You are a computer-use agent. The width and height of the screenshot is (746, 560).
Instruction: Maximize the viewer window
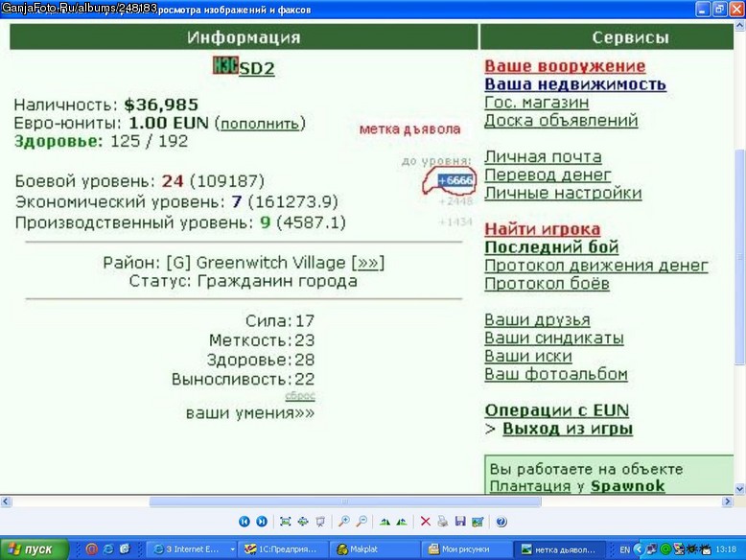[x=719, y=9]
